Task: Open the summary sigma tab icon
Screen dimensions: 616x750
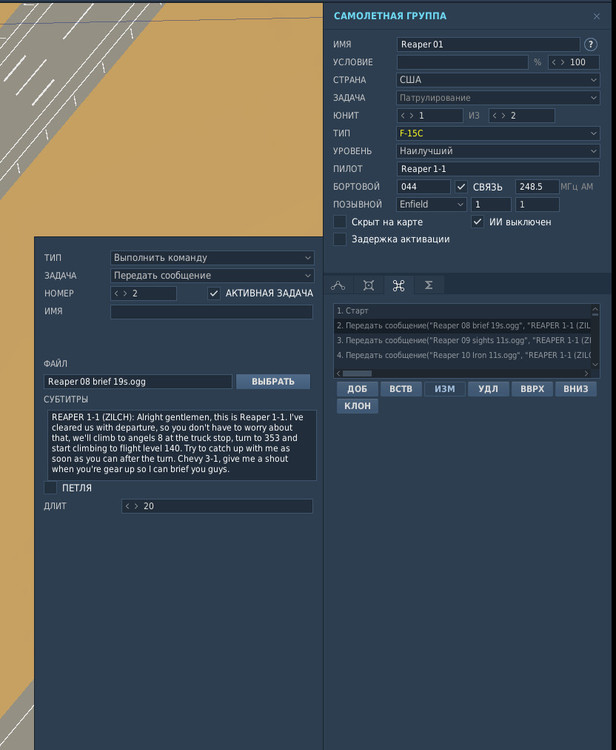Action: [x=429, y=286]
